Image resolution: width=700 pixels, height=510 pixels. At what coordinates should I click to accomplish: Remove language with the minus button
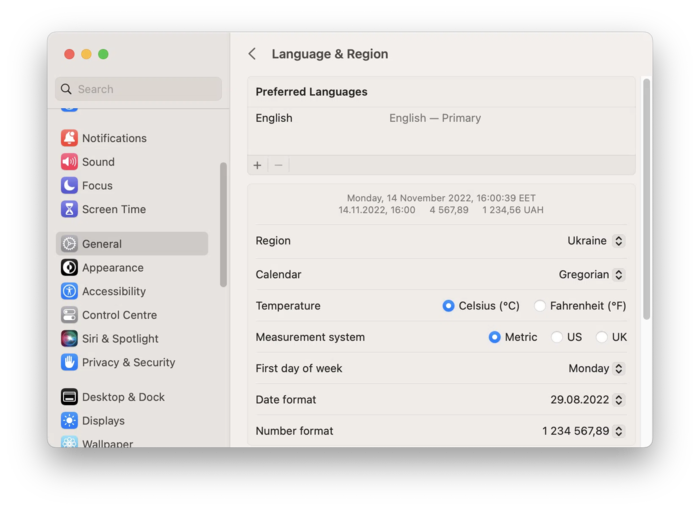pos(279,165)
